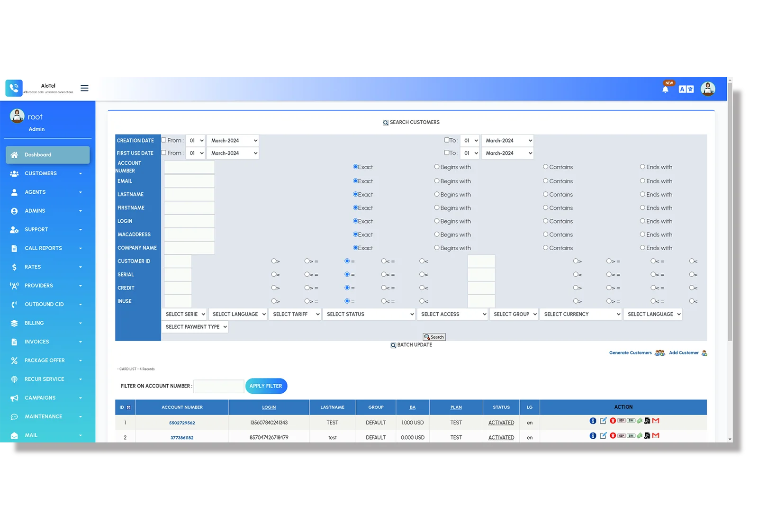Focus the Filter on Account Number field
The width and height of the screenshot is (758, 532).
pyautogui.click(x=219, y=386)
